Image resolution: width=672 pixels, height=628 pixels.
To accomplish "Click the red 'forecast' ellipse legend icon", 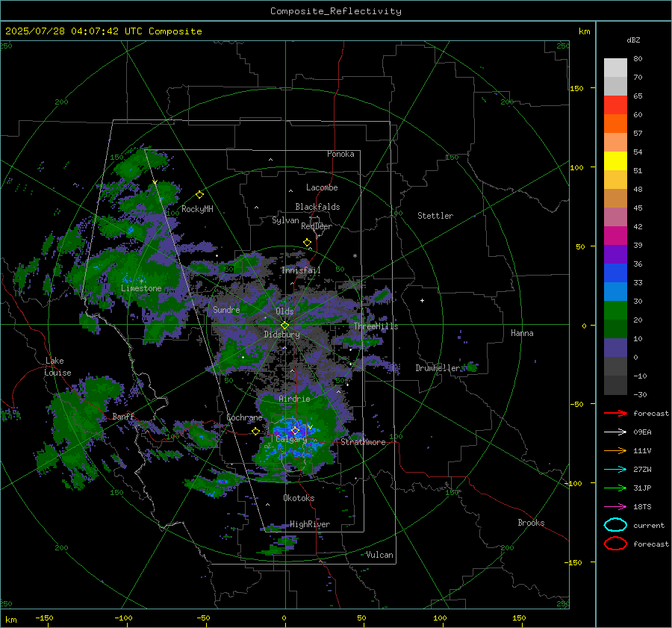I will [615, 544].
